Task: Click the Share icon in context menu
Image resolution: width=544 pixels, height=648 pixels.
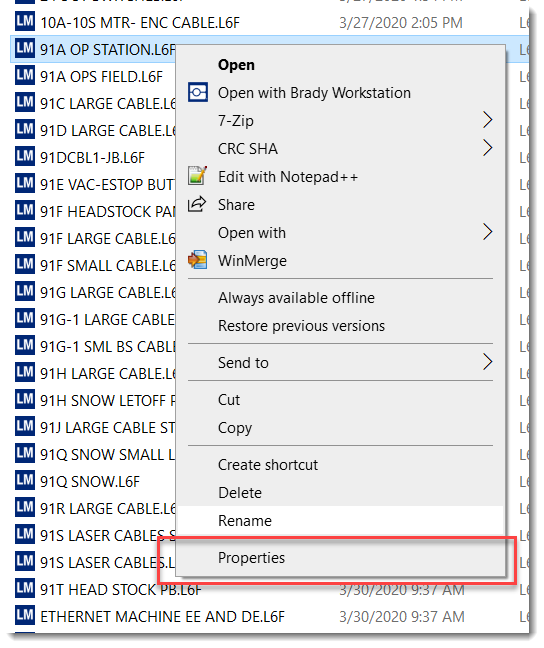Action: [198, 204]
